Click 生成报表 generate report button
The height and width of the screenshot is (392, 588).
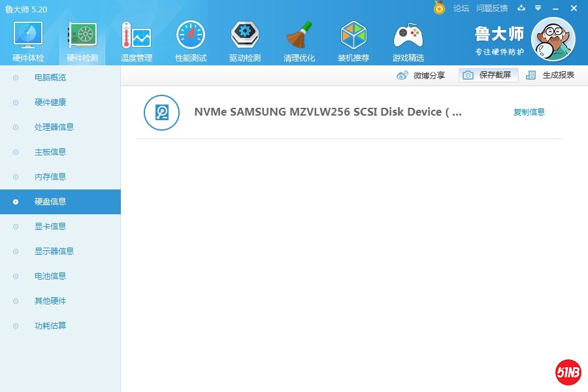coord(551,75)
